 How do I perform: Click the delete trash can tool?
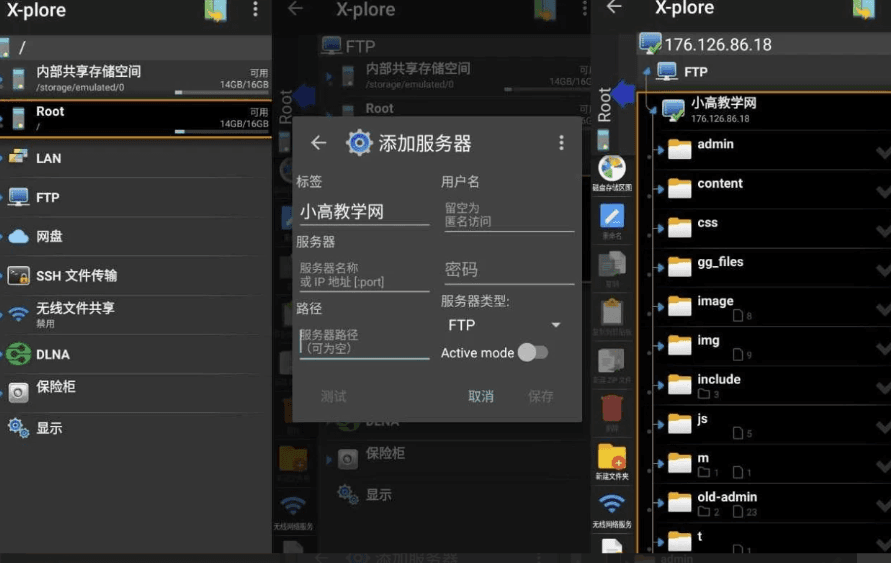[x=612, y=413]
